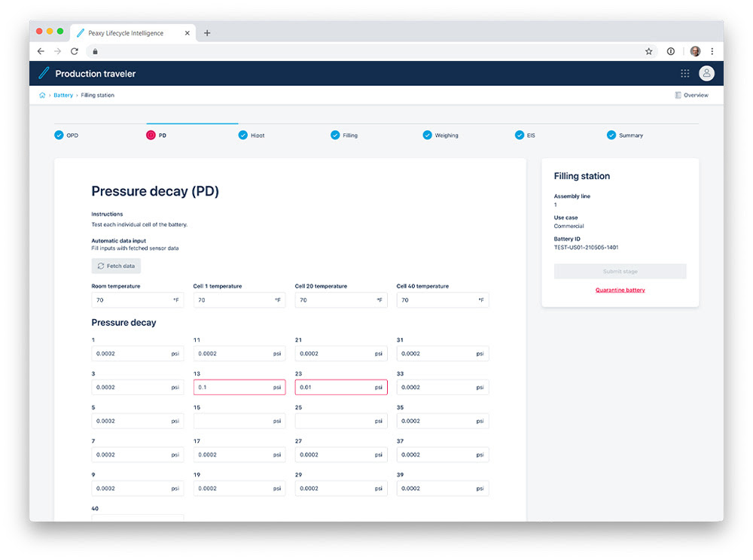
Task: Open Chrome's three-dot menu
Action: click(x=712, y=51)
